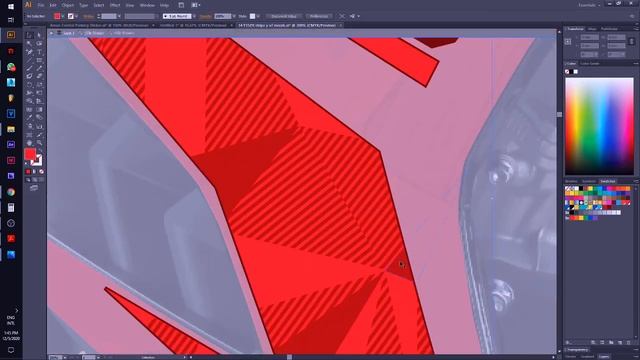Viewport: 640px width, 360px height.
Task: Open the graphic style dropdown
Action: click(x=258, y=16)
